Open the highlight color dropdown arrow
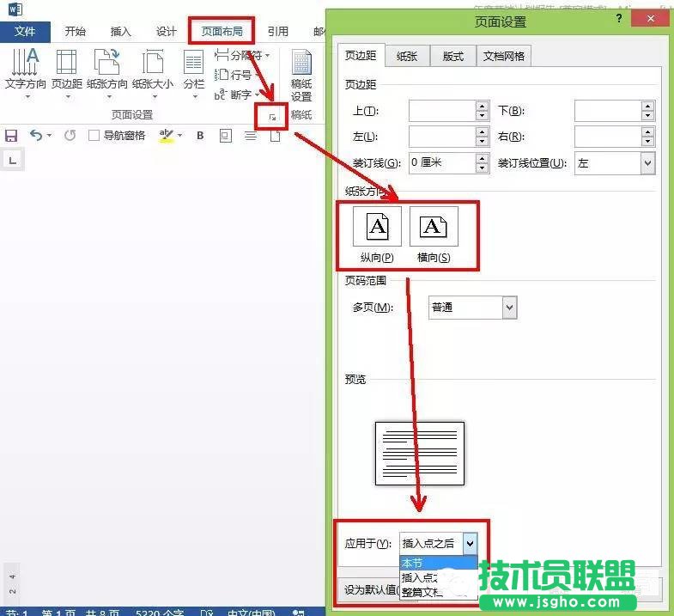 pyautogui.click(x=179, y=136)
